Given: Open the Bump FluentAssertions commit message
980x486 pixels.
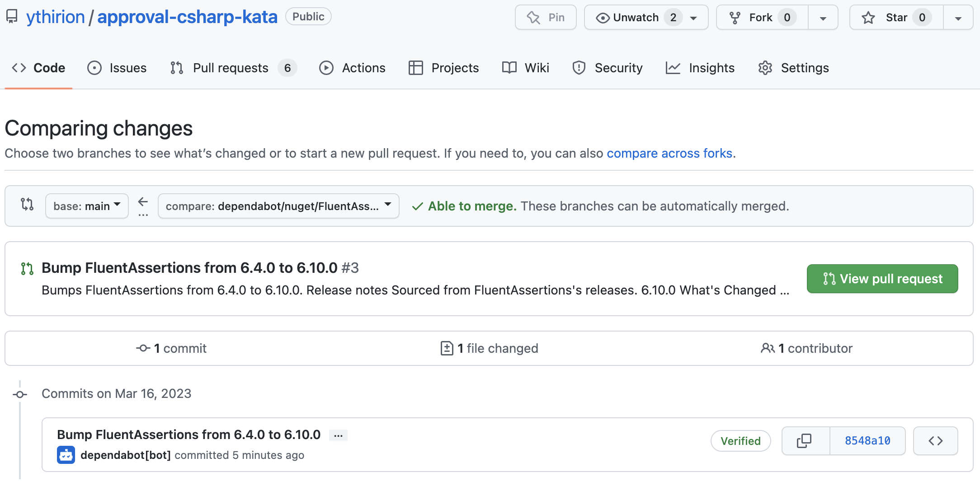Looking at the screenshot, I should pyautogui.click(x=188, y=435).
